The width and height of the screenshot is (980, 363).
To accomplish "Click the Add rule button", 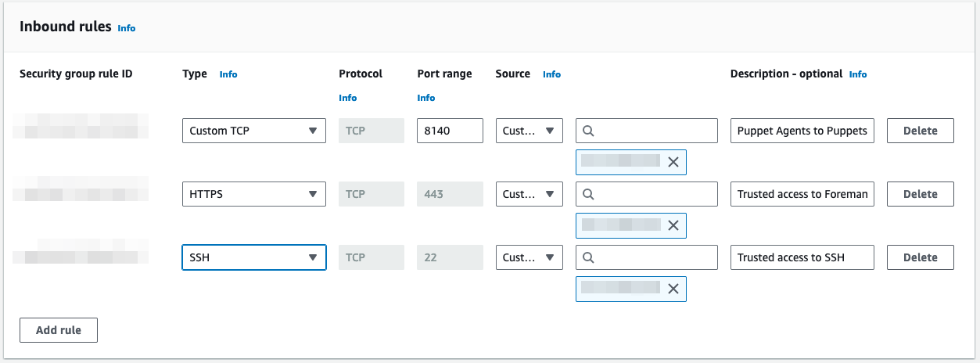I will [59, 330].
